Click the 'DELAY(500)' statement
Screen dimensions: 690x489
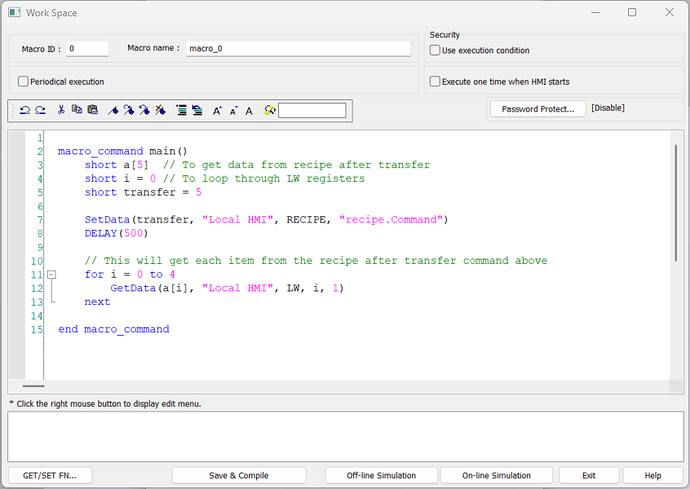(x=117, y=233)
